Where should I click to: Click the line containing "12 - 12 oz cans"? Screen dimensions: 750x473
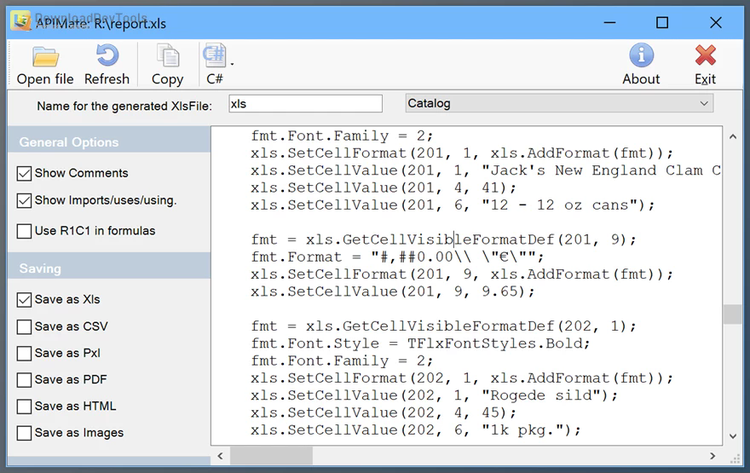click(x=453, y=205)
